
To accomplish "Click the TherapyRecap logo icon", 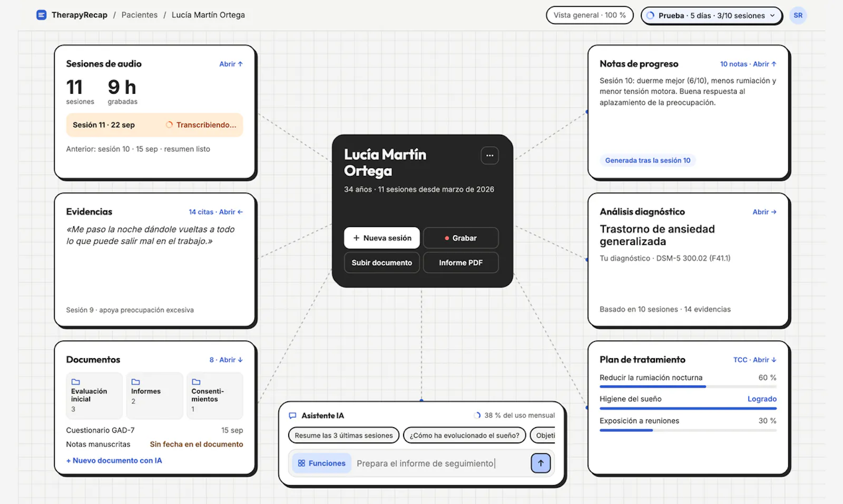I will click(x=41, y=15).
